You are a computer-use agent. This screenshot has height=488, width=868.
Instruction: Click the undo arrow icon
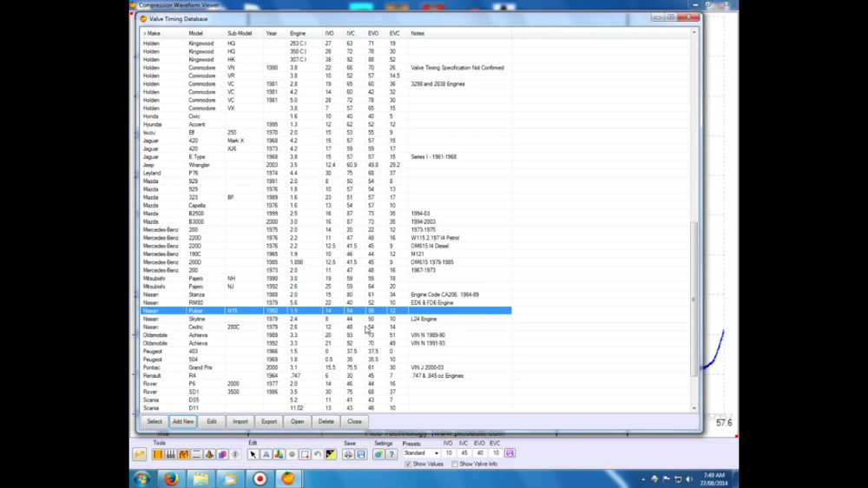[318, 454]
